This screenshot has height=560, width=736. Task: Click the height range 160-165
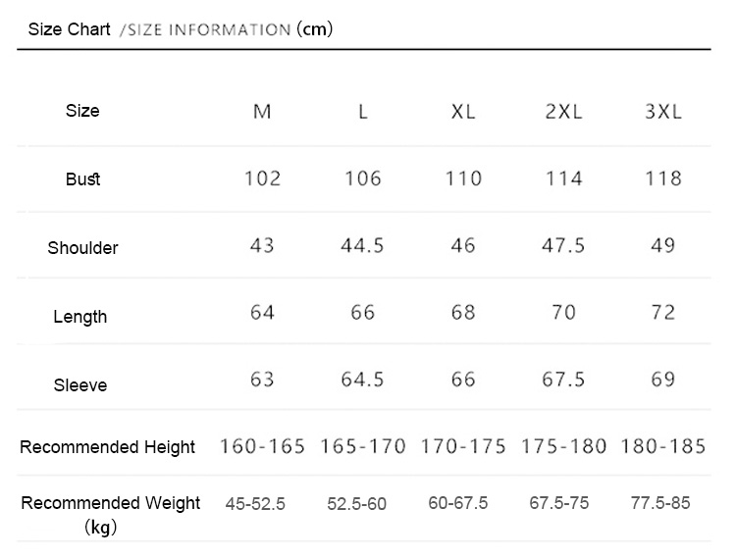[x=263, y=447]
